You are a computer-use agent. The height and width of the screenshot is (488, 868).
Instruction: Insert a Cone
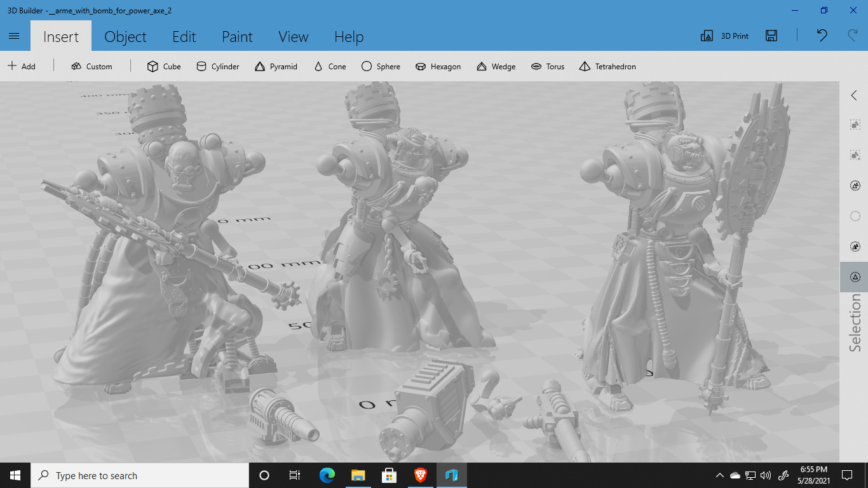330,66
